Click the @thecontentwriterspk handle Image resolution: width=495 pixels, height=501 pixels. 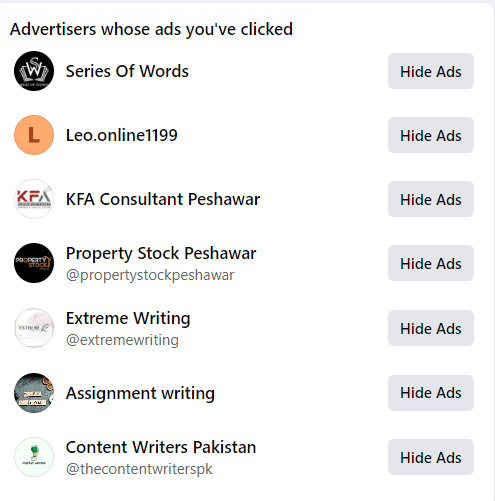coord(139,469)
